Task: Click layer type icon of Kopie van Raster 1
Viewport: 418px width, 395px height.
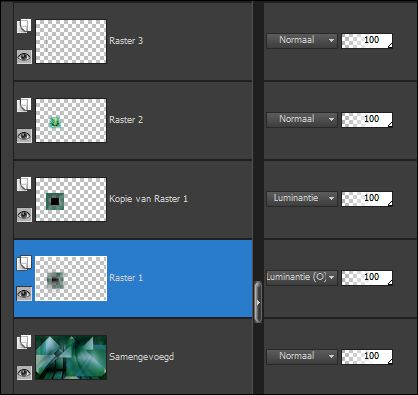Action: [x=24, y=184]
